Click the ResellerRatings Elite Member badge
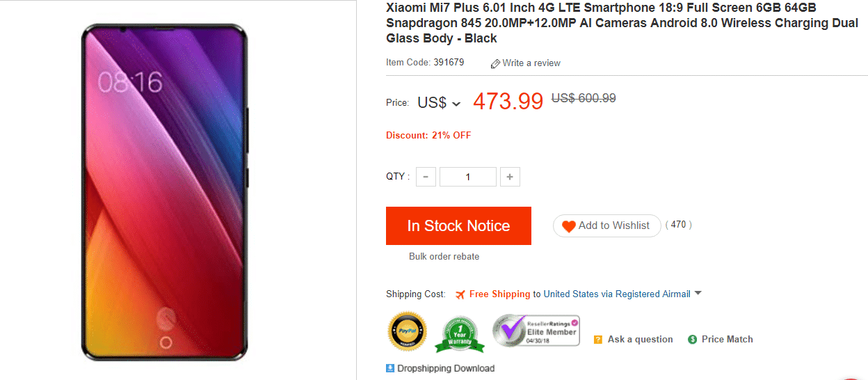Screen dimensions: 868x380 536,331
